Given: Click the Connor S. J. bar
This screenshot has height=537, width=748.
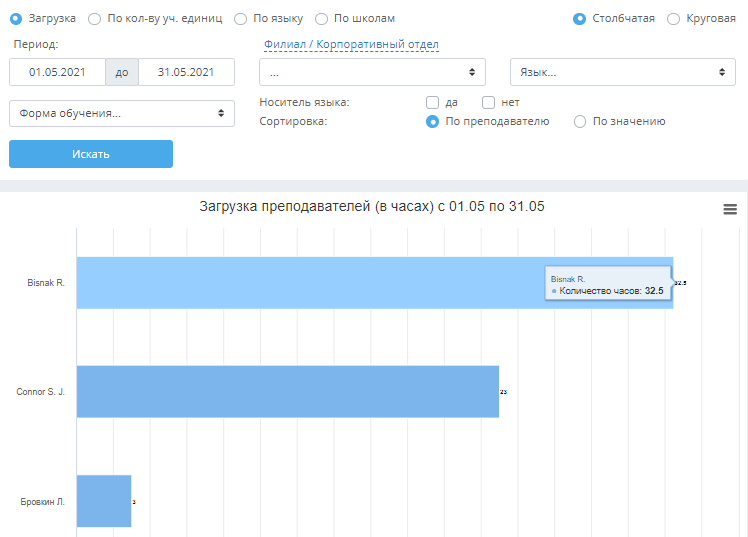Looking at the screenshot, I should [x=288, y=392].
